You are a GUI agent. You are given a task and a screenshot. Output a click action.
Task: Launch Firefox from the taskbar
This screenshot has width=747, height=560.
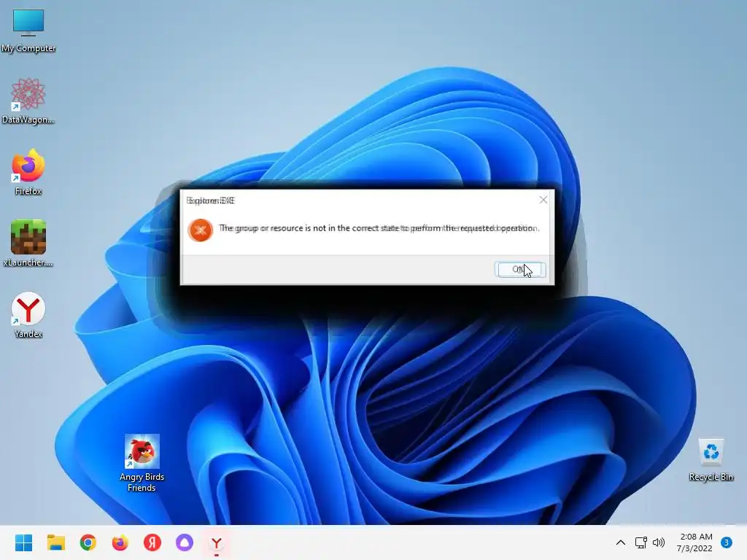(x=120, y=542)
